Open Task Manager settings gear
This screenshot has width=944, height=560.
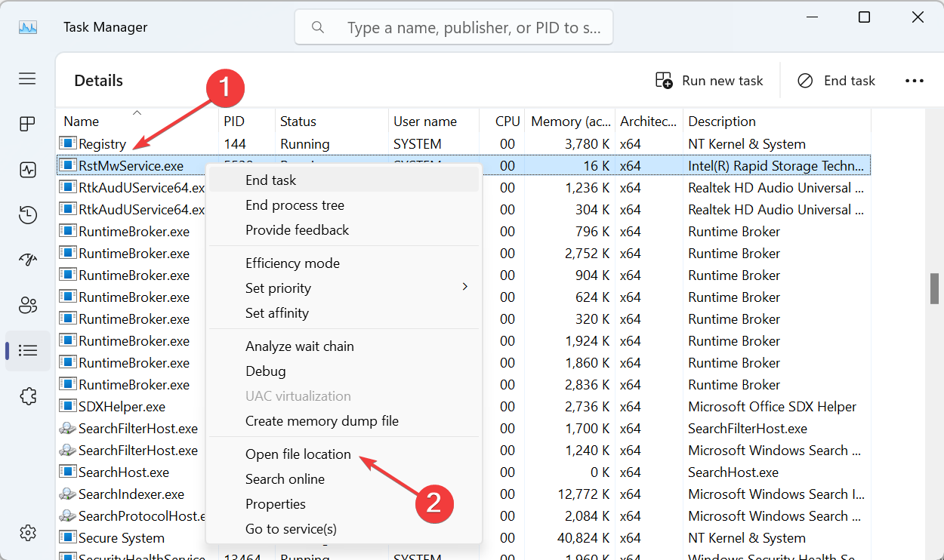(28, 532)
